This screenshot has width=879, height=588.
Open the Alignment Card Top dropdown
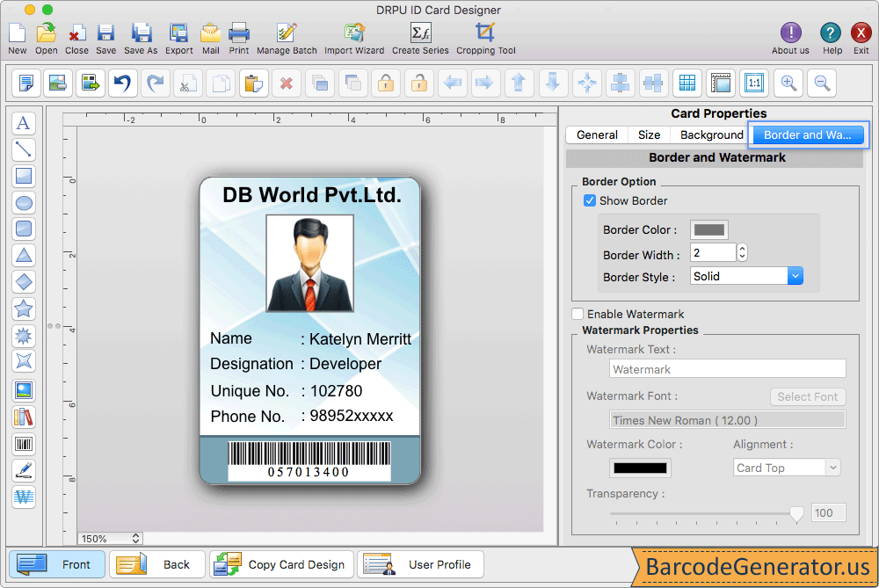(787, 468)
